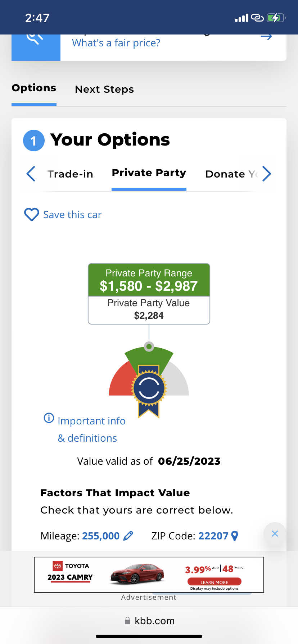Screen dimensions: 298x644
Task: Click the info circle icon
Action: click(x=49, y=418)
